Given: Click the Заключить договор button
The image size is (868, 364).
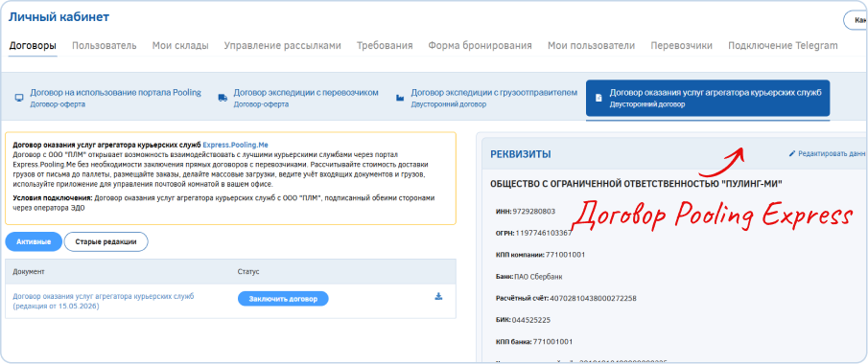Looking at the screenshot, I should click(283, 299).
